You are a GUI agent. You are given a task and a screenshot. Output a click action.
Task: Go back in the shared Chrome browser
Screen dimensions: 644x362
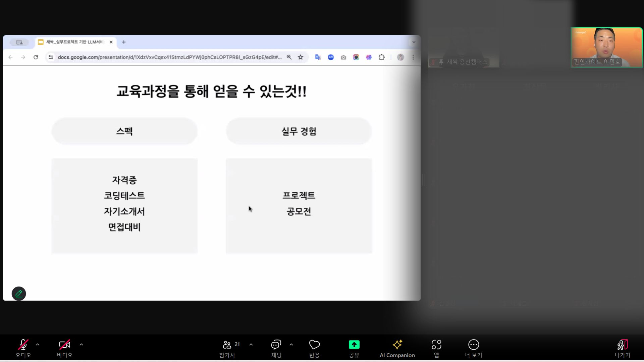point(10,57)
